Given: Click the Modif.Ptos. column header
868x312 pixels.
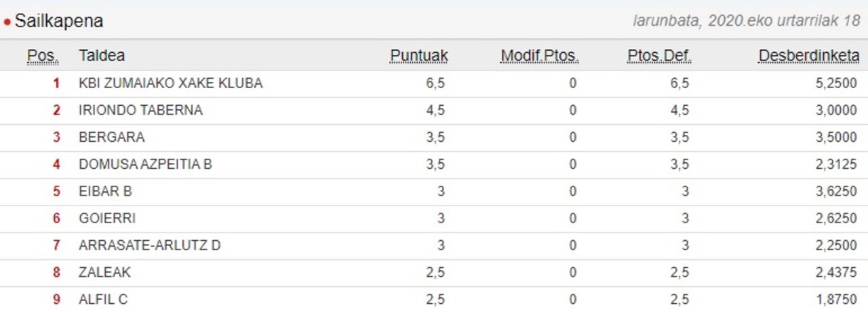Looking at the screenshot, I should (539, 56).
